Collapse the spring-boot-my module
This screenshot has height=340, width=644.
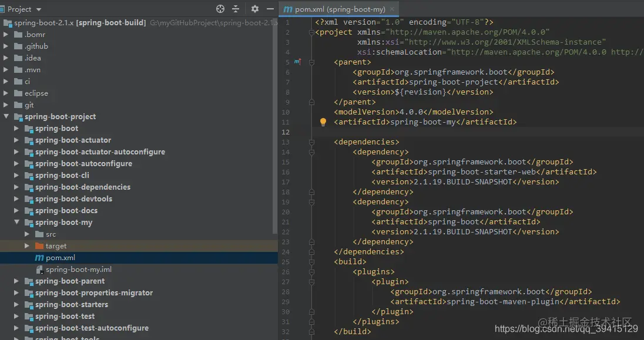17,222
